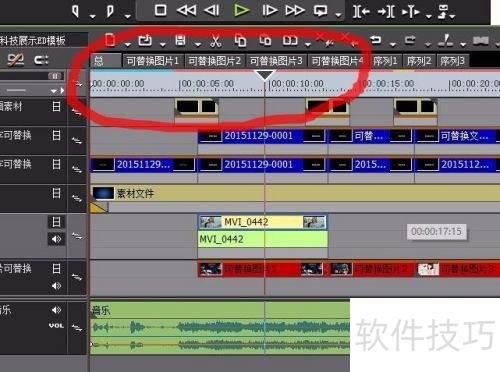500x372 pixels.
Task: Toggle Ripple mode icon beside Insert/Overwrite
Action: [x=41, y=60]
